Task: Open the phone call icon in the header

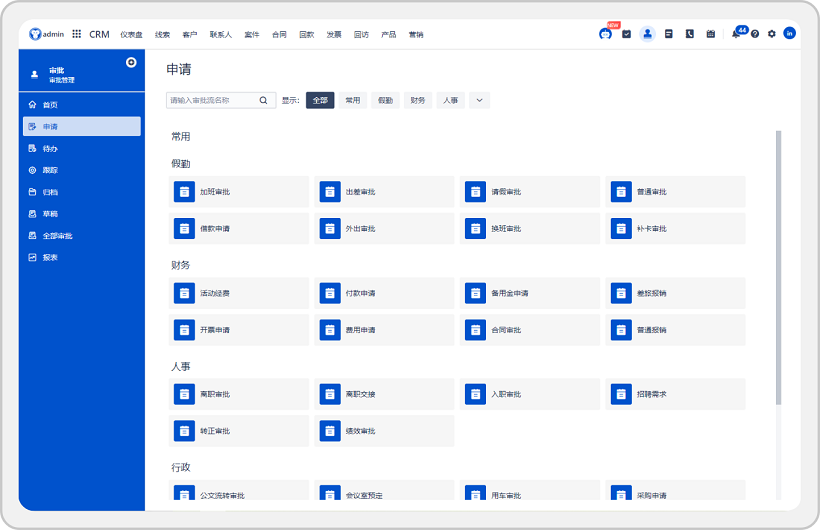Action: click(689, 34)
